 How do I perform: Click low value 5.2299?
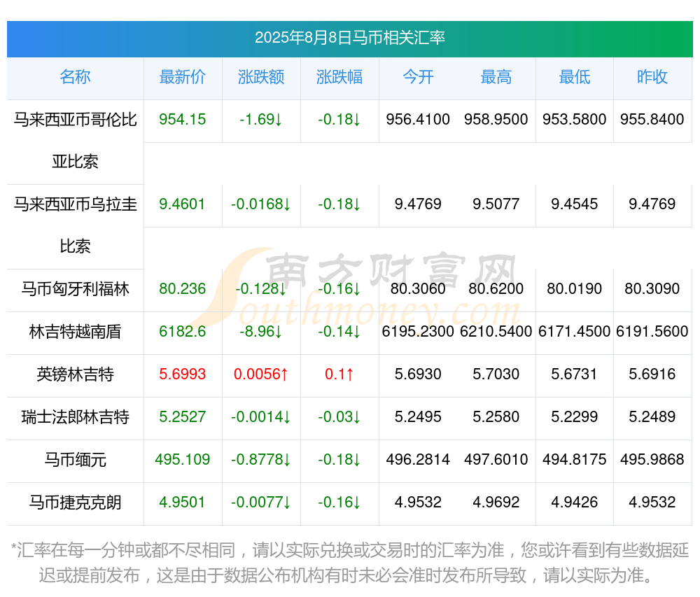pyautogui.click(x=575, y=417)
